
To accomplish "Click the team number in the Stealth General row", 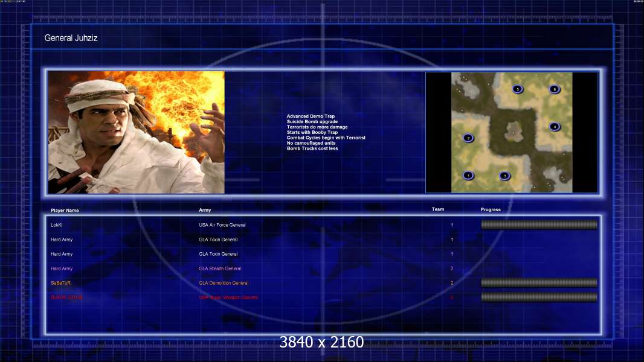I will point(452,268).
